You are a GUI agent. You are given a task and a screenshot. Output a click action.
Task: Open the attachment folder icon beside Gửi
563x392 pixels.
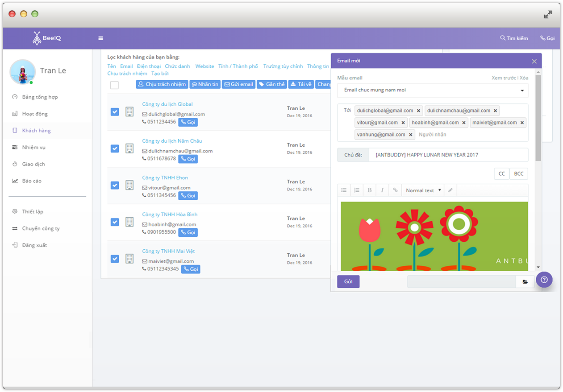[525, 282]
